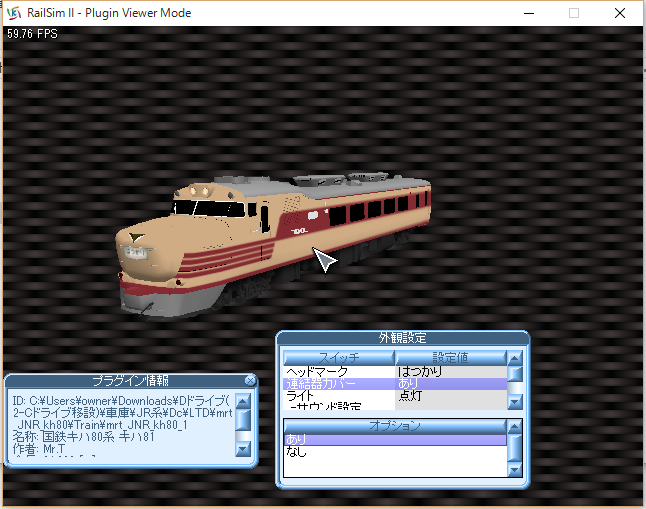This screenshot has width=646, height=509.
Task: Click scroll up arrow of the スイッチ list
Action: click(x=515, y=358)
